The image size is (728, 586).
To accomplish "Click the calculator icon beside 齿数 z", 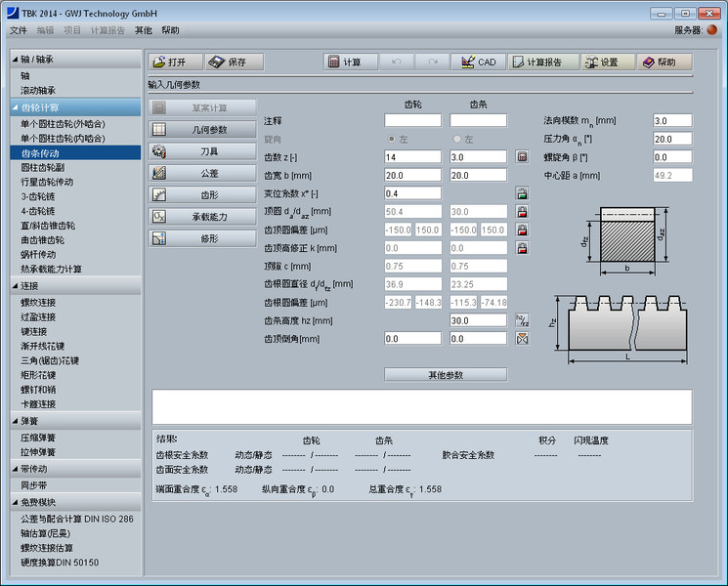I will pyautogui.click(x=522, y=156).
